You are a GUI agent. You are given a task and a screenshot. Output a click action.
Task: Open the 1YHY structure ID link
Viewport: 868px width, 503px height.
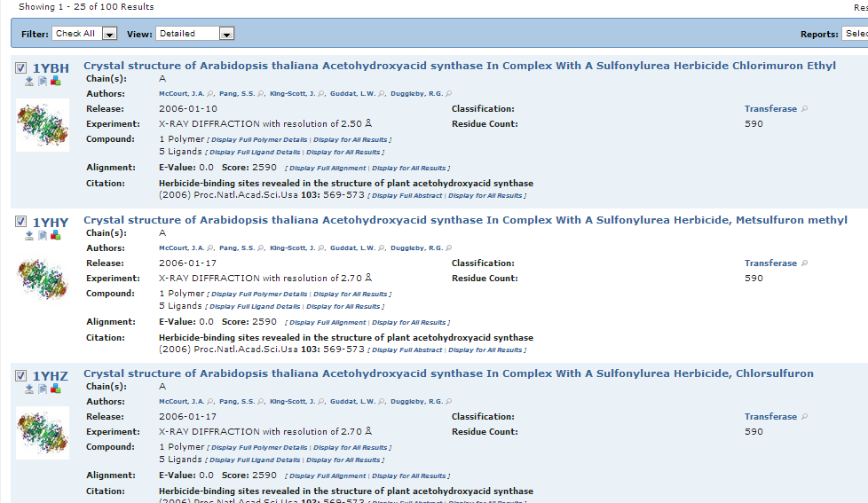pos(51,223)
